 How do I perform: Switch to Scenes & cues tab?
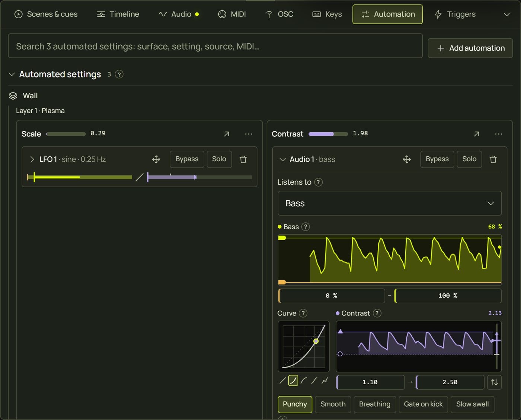point(46,14)
